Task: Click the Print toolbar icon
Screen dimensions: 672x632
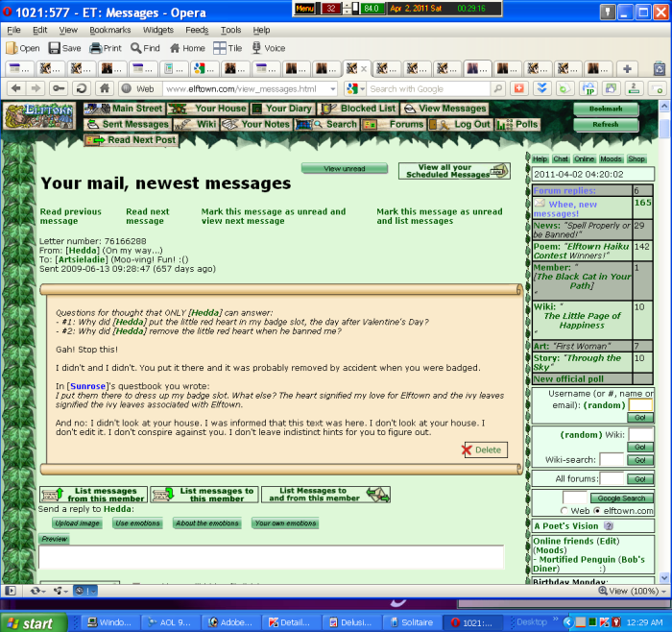Action: (106, 48)
